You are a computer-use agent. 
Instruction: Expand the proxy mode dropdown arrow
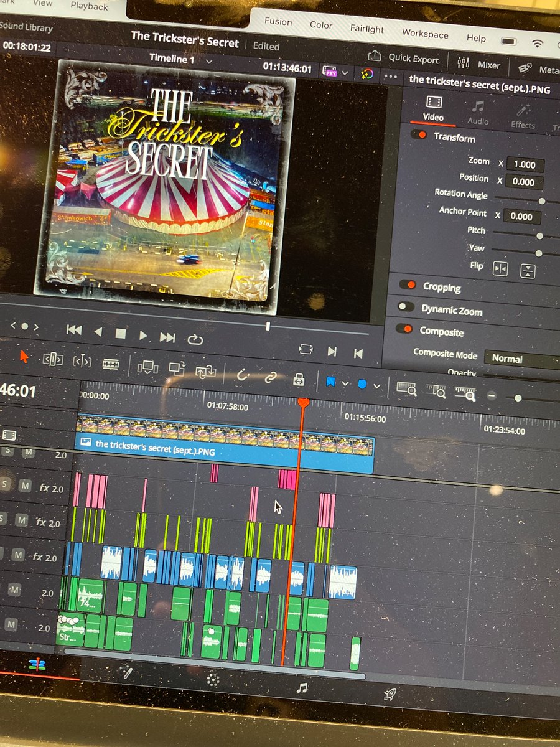click(x=345, y=73)
